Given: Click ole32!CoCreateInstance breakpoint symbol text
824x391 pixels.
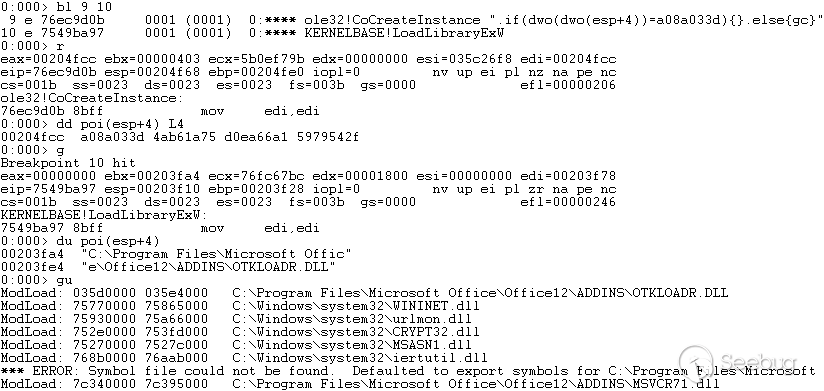Looking at the screenshot, I should point(392,20).
